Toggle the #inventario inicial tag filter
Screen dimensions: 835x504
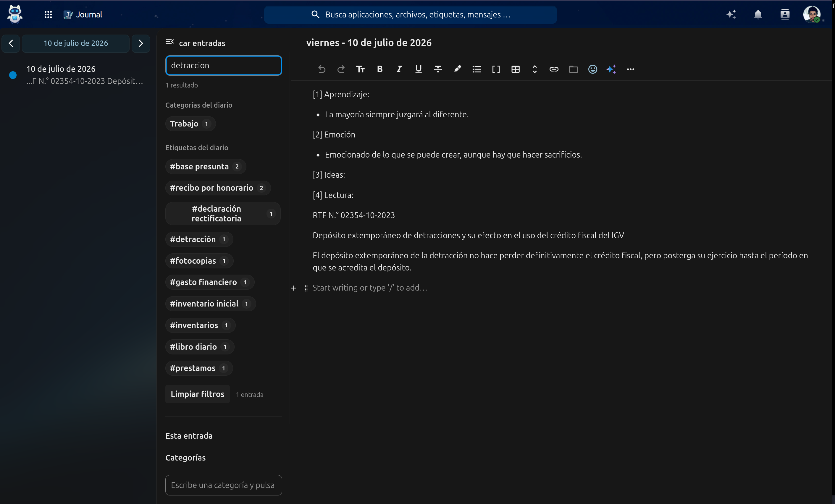(x=210, y=304)
